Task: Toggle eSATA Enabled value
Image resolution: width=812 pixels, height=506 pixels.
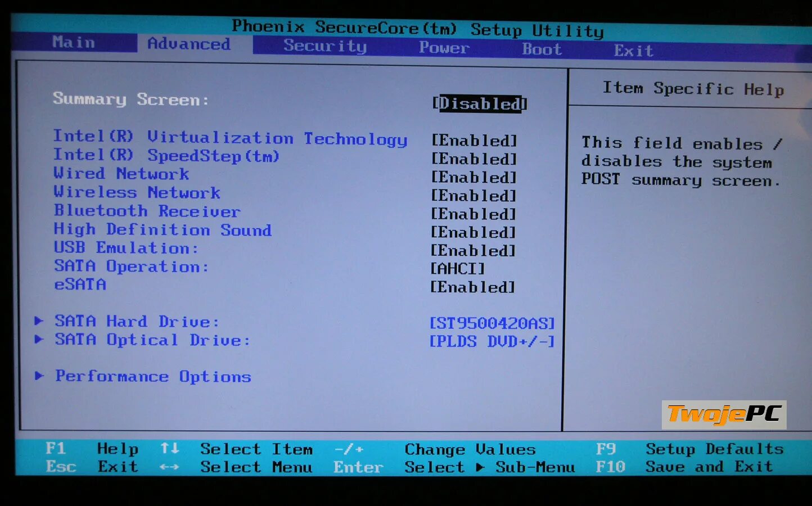Action: (473, 287)
